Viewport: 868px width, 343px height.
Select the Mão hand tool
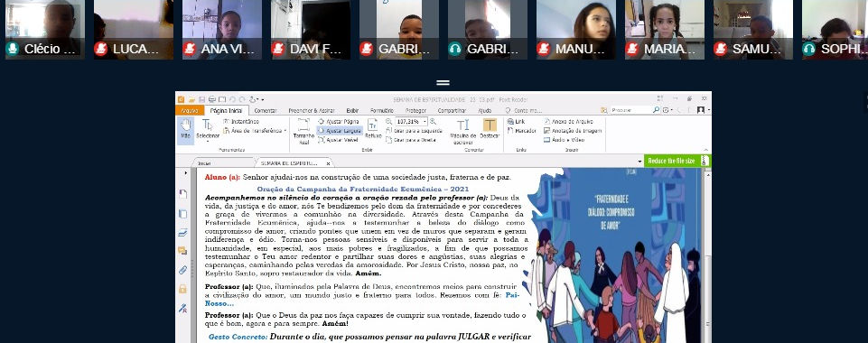point(185,130)
